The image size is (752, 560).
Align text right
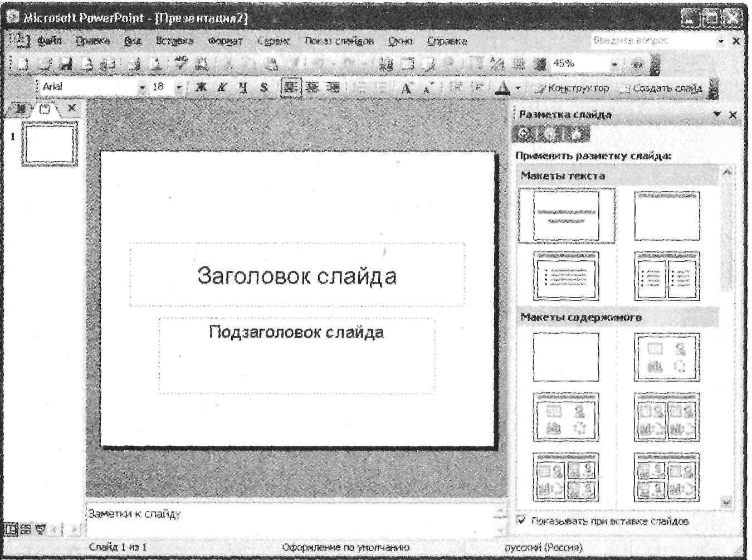point(333,87)
